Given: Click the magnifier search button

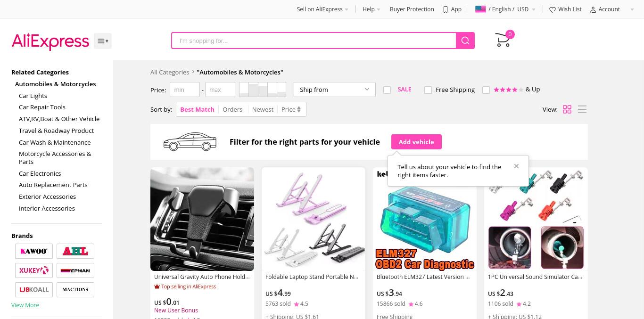Looking at the screenshot, I should point(465,41).
